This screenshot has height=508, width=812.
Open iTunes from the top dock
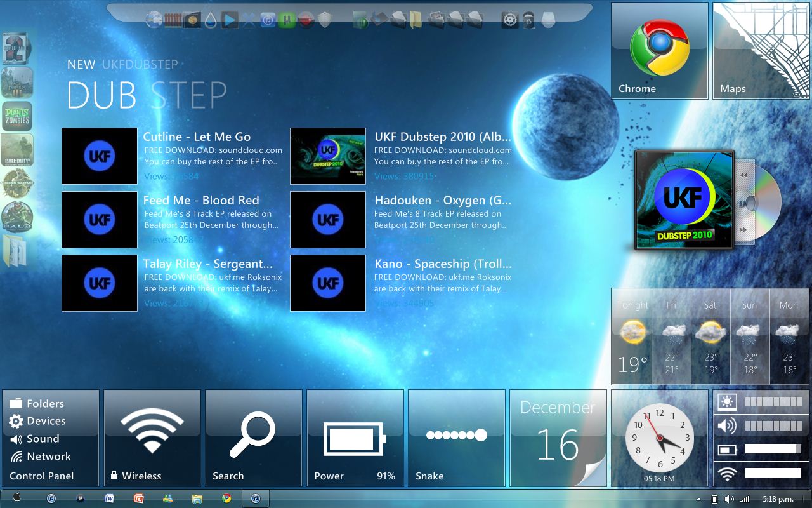(268, 20)
